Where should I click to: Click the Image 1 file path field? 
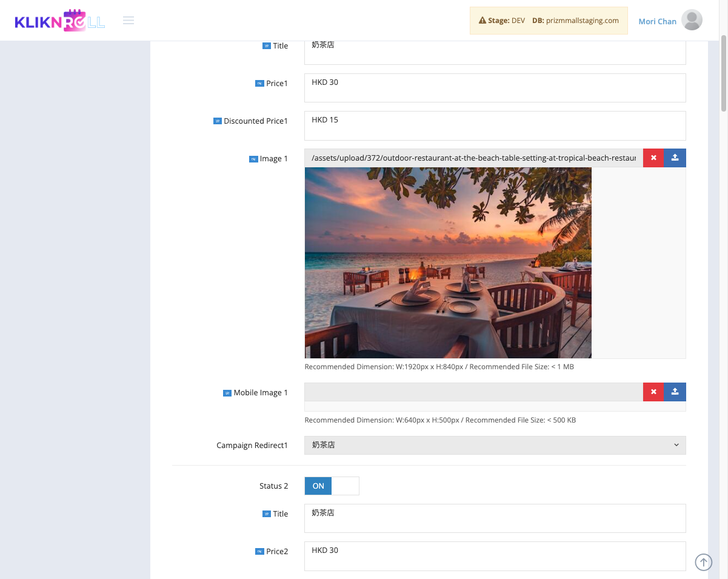(x=473, y=158)
